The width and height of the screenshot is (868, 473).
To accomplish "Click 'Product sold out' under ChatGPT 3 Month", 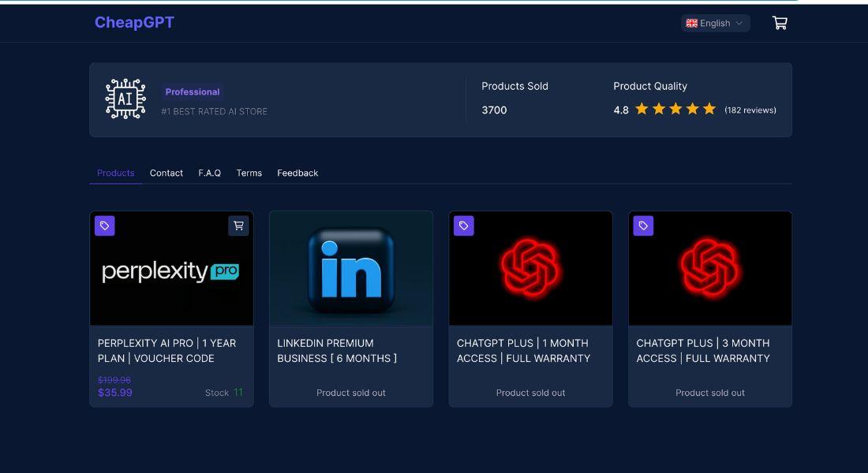I will click(x=710, y=393).
